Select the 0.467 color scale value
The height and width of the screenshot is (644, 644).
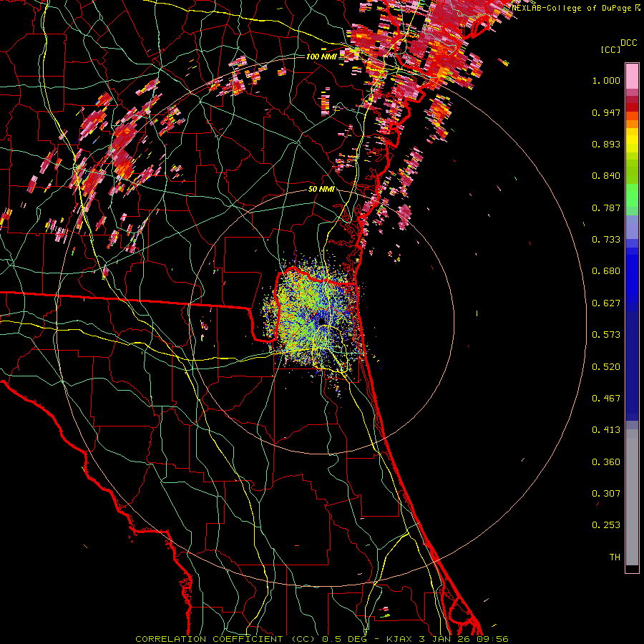pos(606,399)
